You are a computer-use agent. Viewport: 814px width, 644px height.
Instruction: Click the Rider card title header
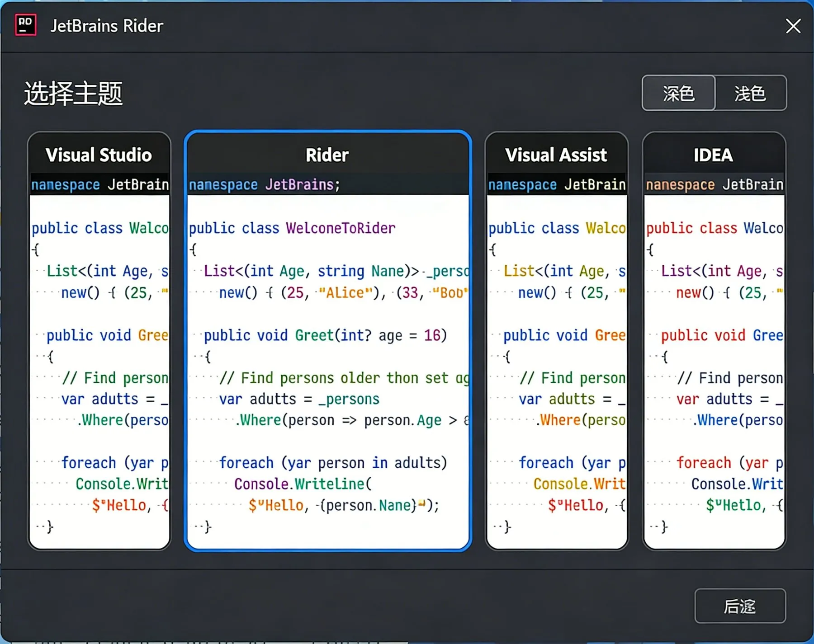[x=327, y=155]
